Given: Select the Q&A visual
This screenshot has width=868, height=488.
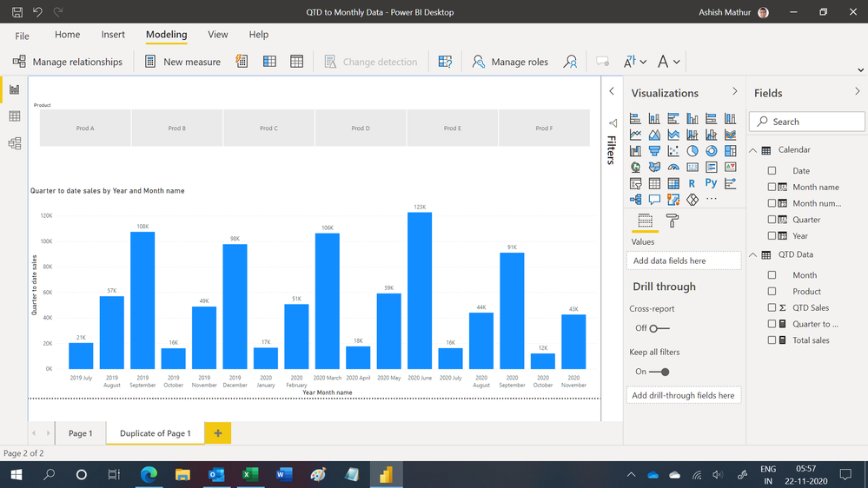Looking at the screenshot, I should [654, 199].
